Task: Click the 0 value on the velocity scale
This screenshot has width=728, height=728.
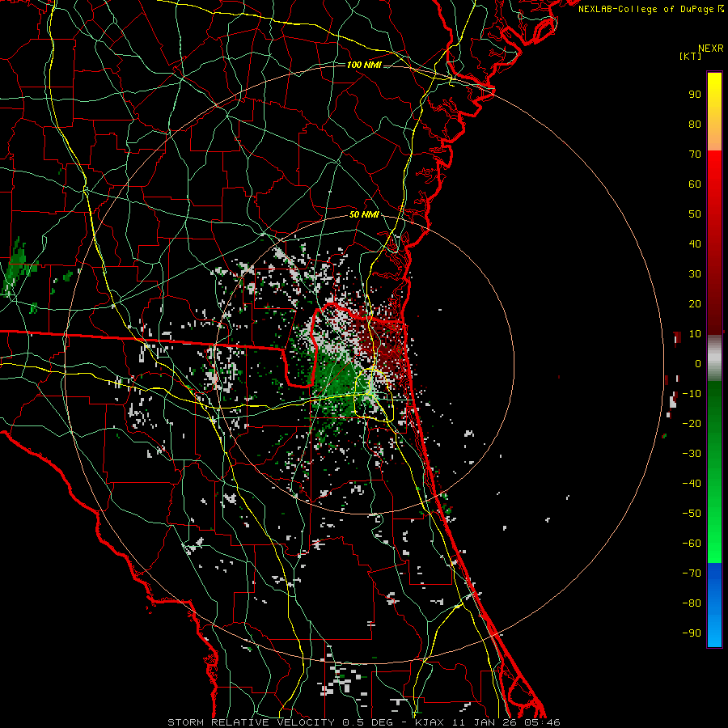Action: click(x=698, y=363)
